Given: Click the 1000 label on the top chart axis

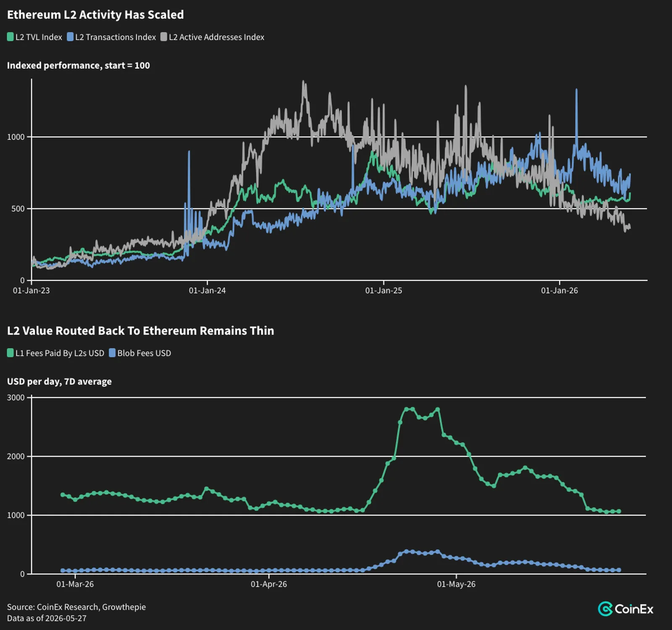Looking at the screenshot, I should 16,137.
